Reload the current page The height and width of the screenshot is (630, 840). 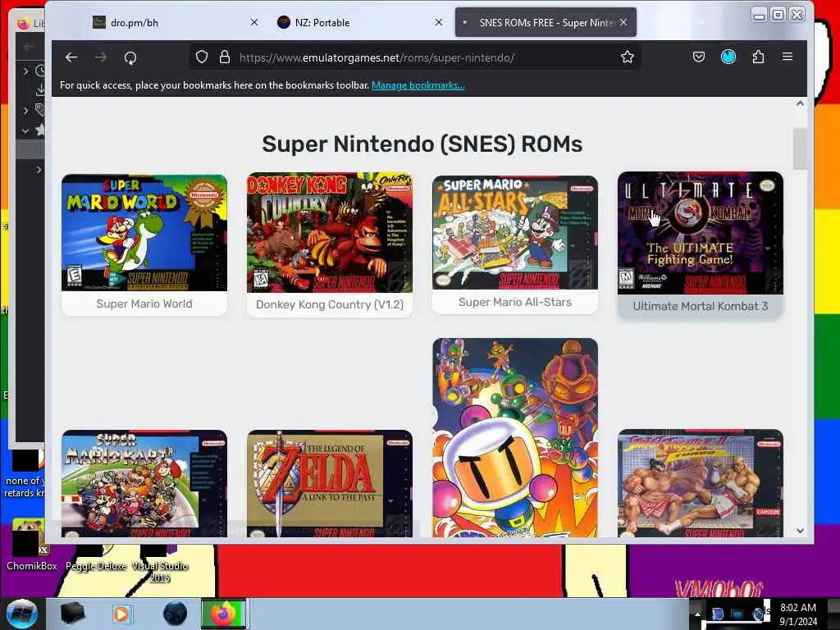tap(130, 58)
